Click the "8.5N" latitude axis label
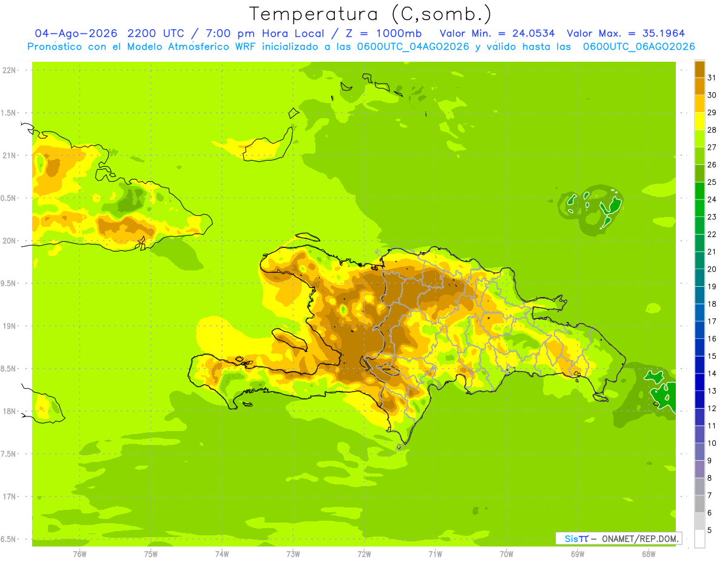The width and height of the screenshot is (728, 562). point(8,369)
